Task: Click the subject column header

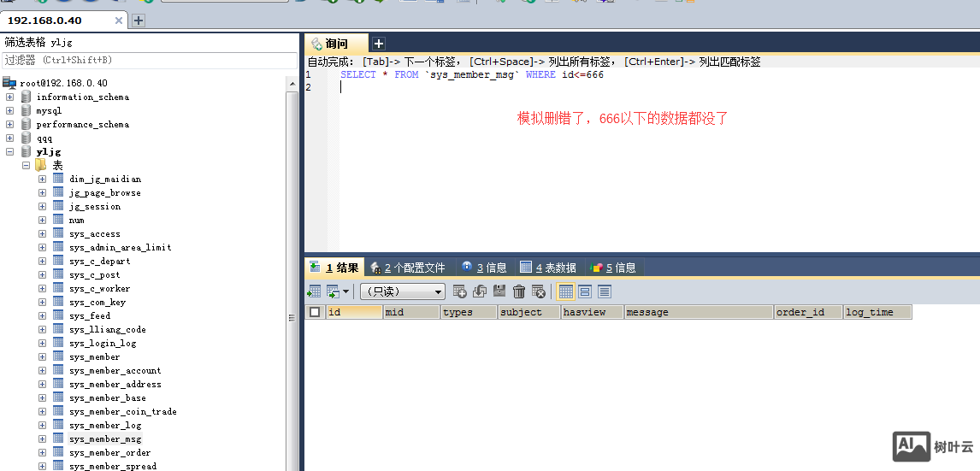Action: pos(528,312)
